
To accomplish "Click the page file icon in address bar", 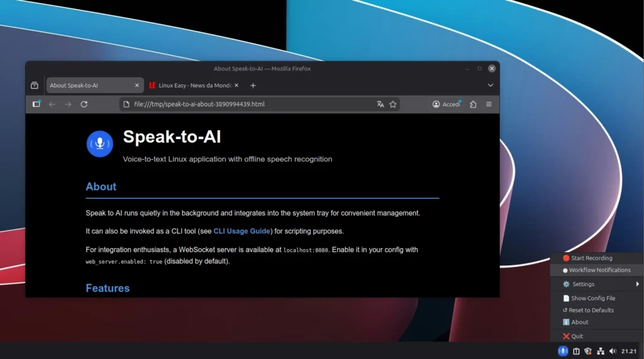I will tap(126, 104).
